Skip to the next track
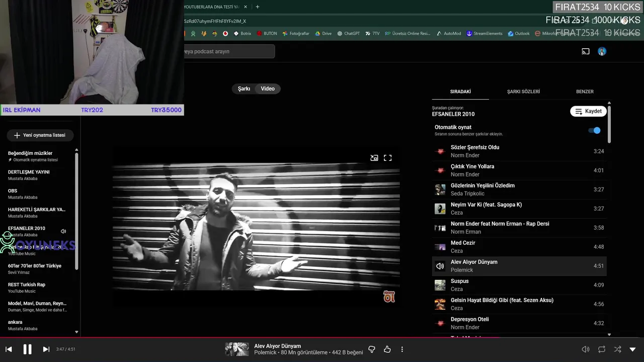644x362 pixels. point(46,349)
